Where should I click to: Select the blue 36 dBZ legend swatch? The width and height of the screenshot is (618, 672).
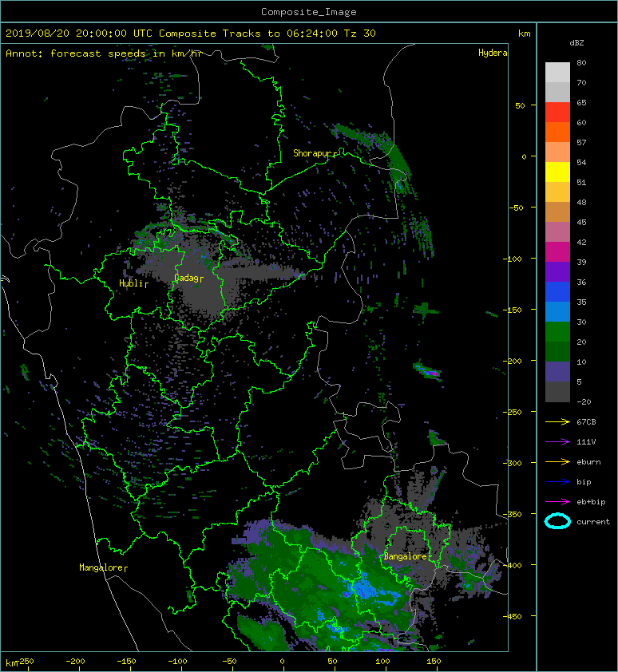557,291
